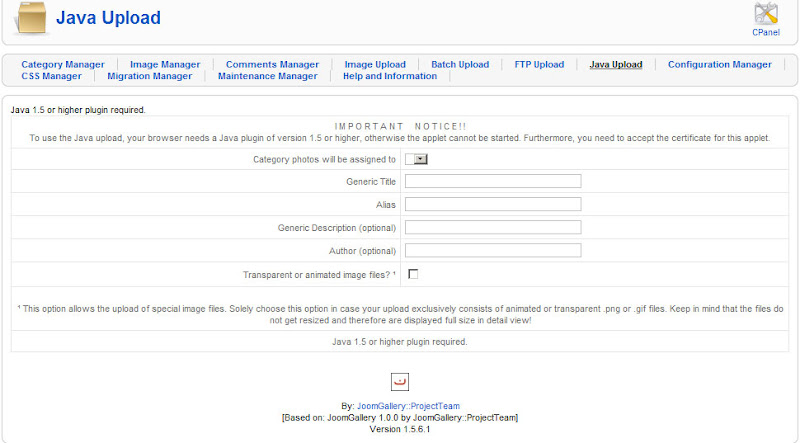The height and width of the screenshot is (443, 800).
Task: Focus the Alias text field
Action: pos(493,204)
